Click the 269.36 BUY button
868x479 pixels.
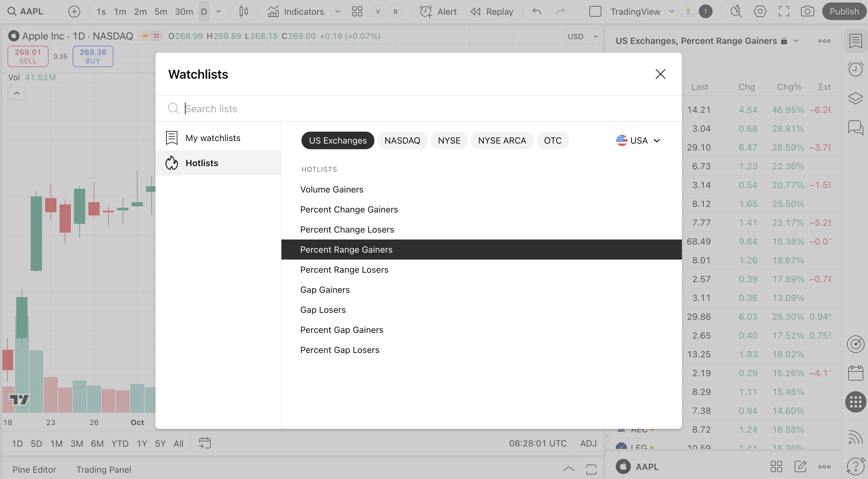point(93,56)
